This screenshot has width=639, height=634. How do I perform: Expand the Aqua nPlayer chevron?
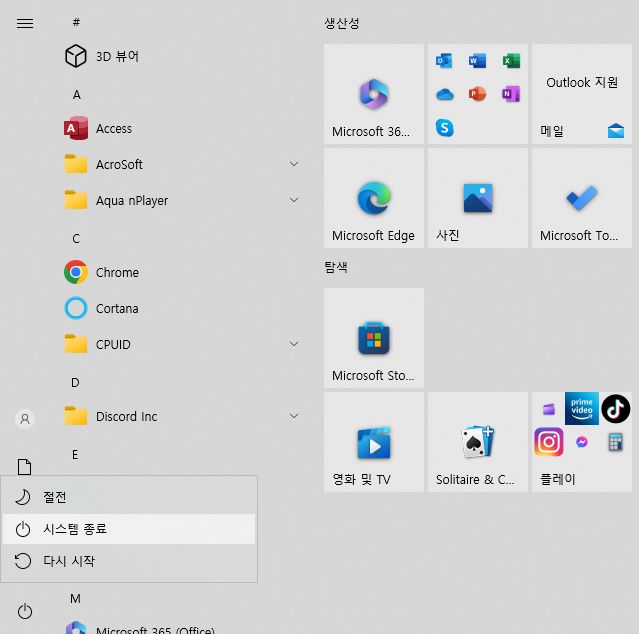[x=294, y=200]
